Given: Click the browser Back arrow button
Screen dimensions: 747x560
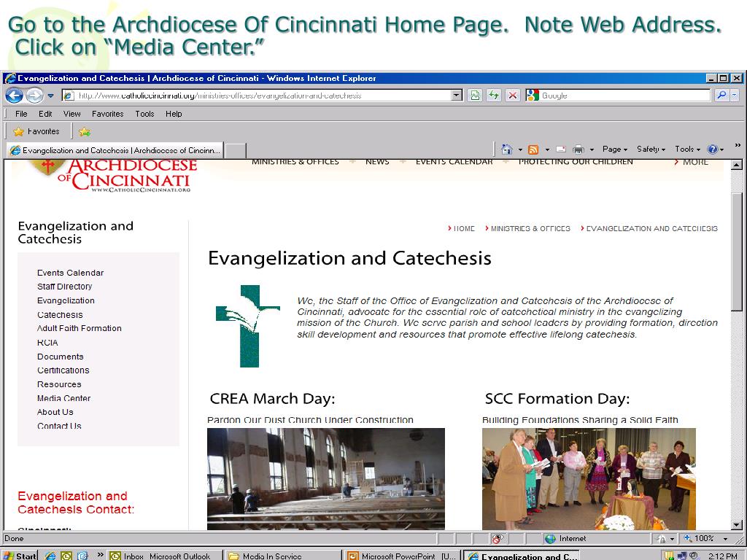Looking at the screenshot, I should [x=15, y=96].
